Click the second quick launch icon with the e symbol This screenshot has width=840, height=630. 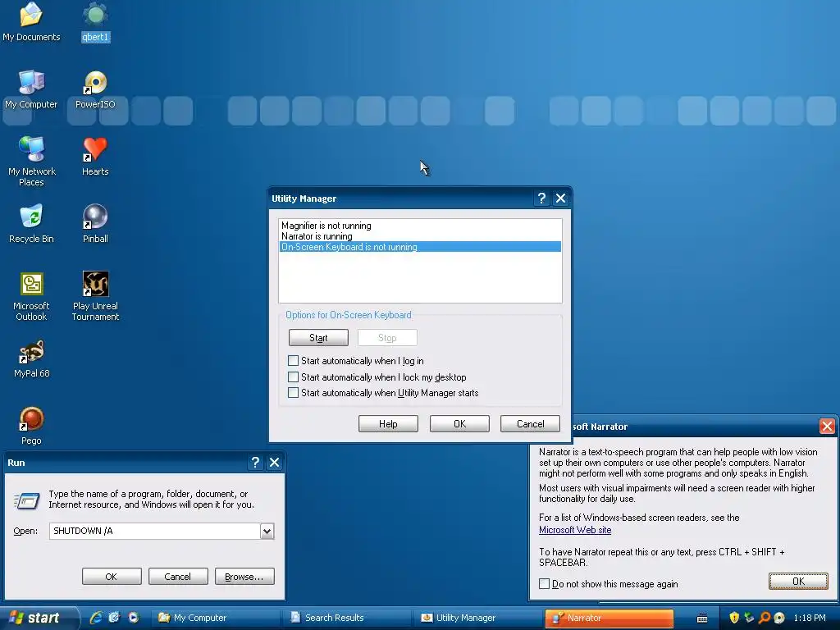click(x=114, y=618)
